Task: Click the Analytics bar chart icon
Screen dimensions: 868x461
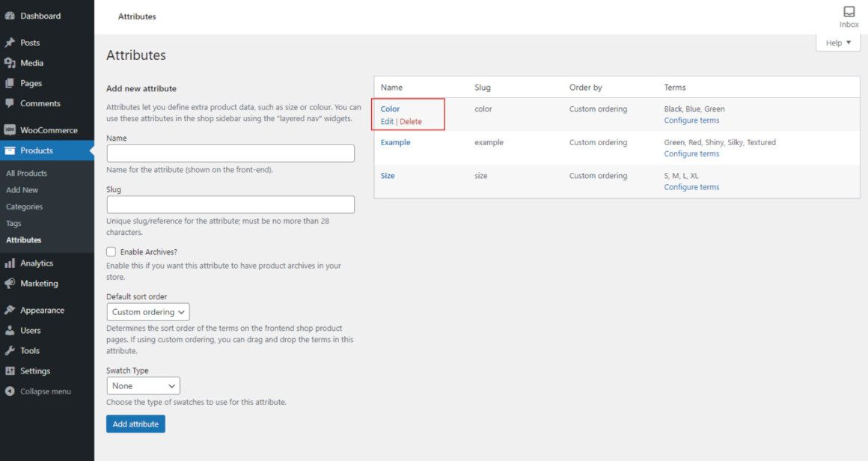Action: (10, 263)
